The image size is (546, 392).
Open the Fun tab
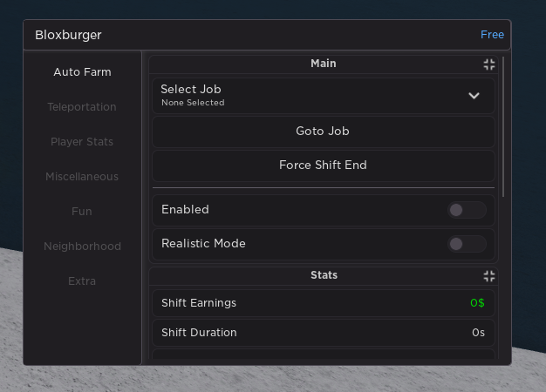click(x=82, y=212)
